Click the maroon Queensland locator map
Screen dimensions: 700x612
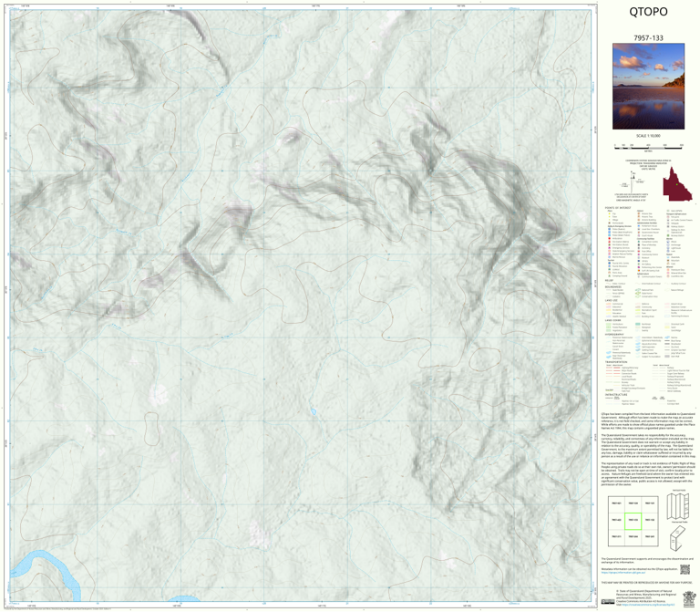coord(677,183)
